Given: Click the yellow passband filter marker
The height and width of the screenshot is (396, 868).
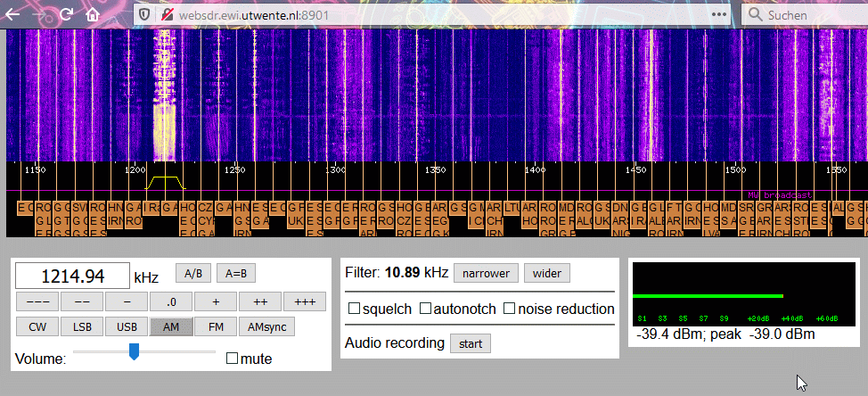Looking at the screenshot, I should pyautogui.click(x=165, y=183).
